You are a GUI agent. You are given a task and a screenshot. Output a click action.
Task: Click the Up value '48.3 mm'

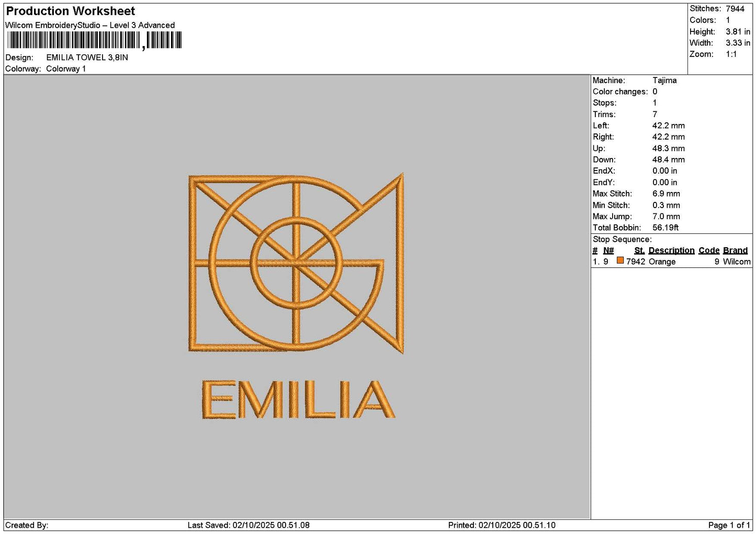coord(668,149)
